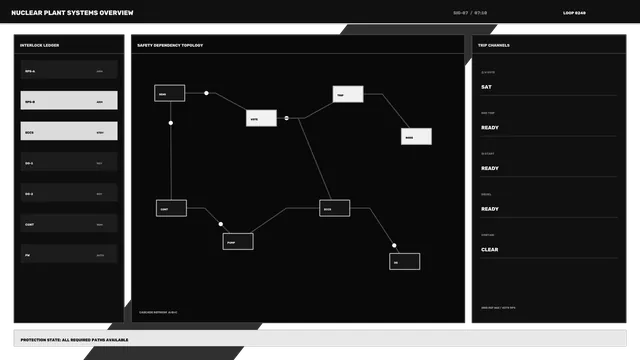This screenshot has width=640, height=360.
Task: Select the PUMP node in topology
Action: tap(238, 242)
